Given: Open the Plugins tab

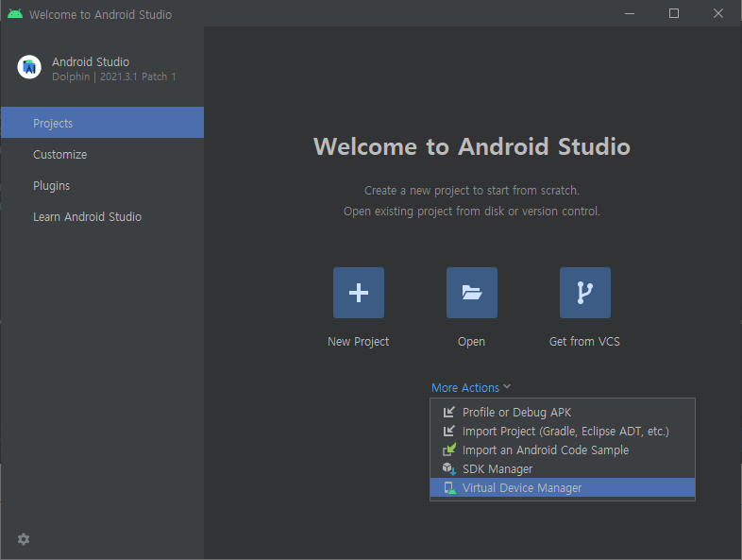Looking at the screenshot, I should [102, 185].
